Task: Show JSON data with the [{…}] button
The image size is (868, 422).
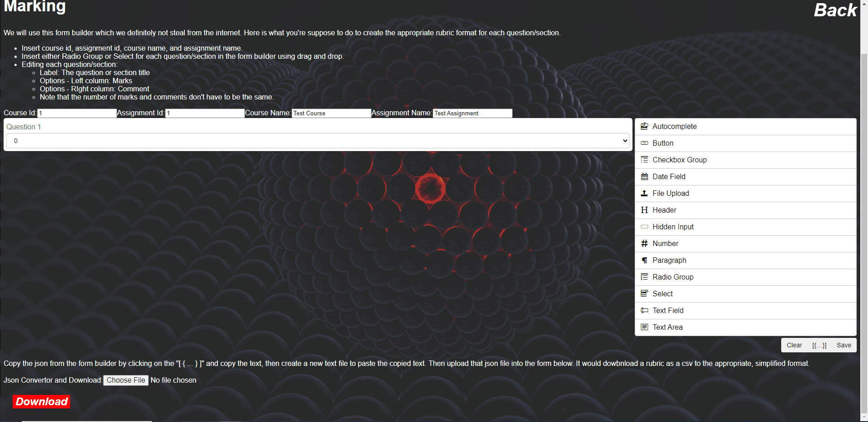Action: click(x=819, y=345)
